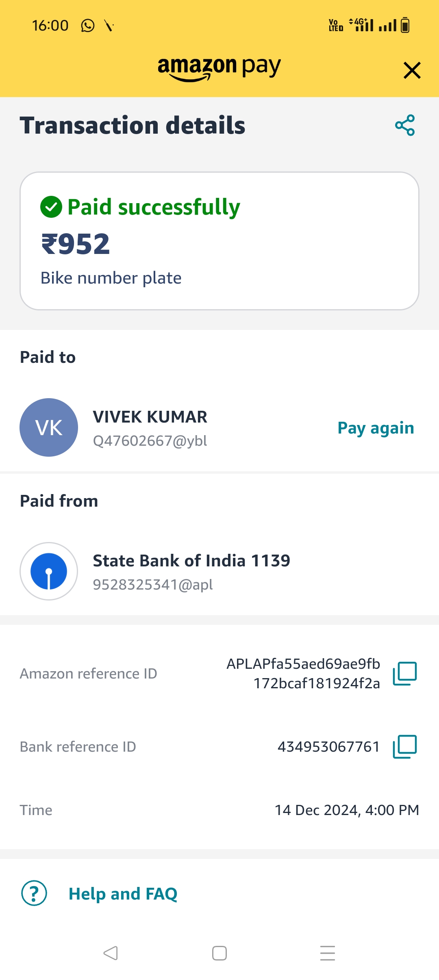Viewport: 439px width, 980px height.
Task: Open the Android recent apps menu
Action: point(328,953)
